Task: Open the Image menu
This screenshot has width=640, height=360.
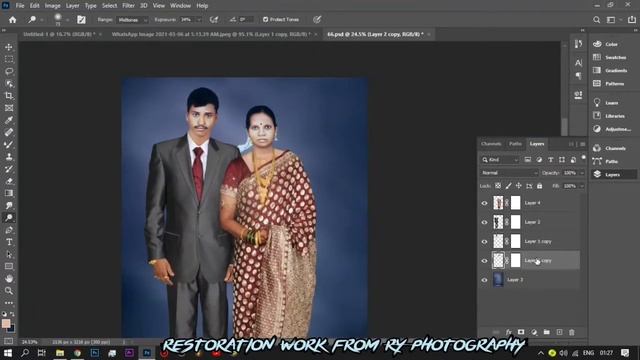Action: pyautogui.click(x=52, y=6)
